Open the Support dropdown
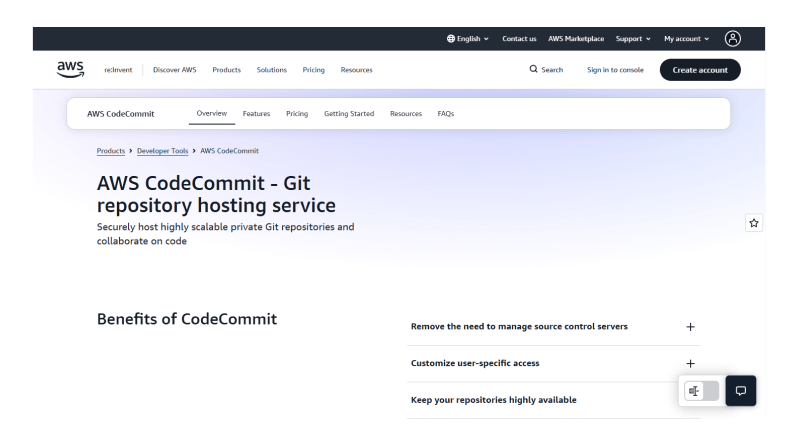Viewport: 800px width, 445px height. pyautogui.click(x=633, y=39)
